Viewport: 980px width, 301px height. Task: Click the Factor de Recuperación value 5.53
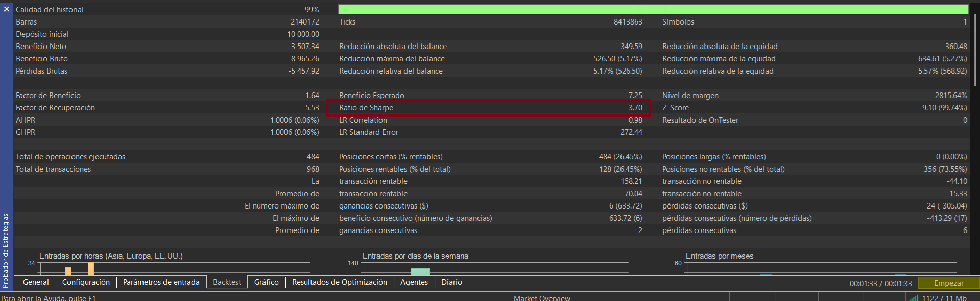click(312, 108)
